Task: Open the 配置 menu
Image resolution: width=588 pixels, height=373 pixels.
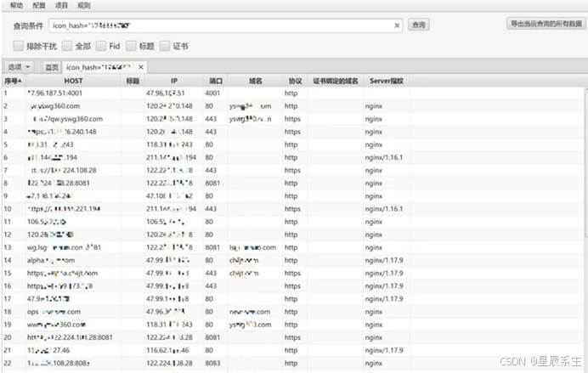Action: [x=39, y=5]
